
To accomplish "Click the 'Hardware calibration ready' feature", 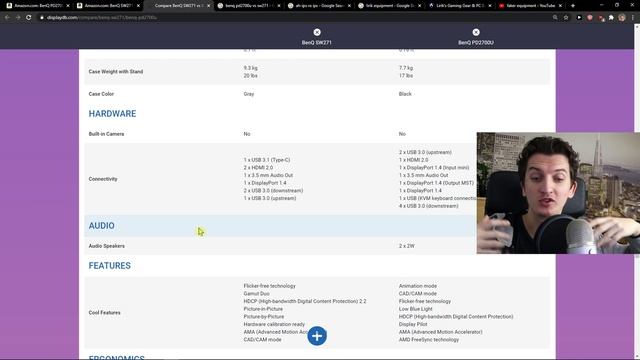I will tap(274, 324).
